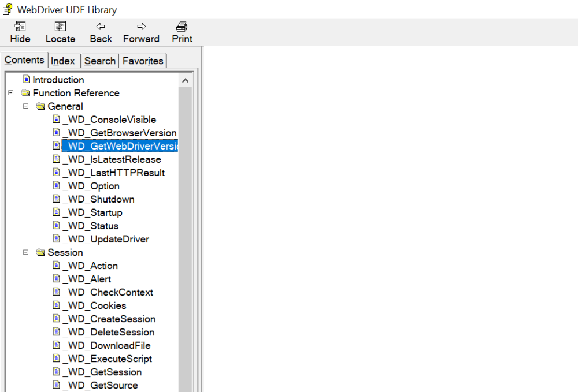Open the _WD_ConsoleVisible topic
Image resolution: width=578 pixels, height=392 pixels.
tap(109, 120)
